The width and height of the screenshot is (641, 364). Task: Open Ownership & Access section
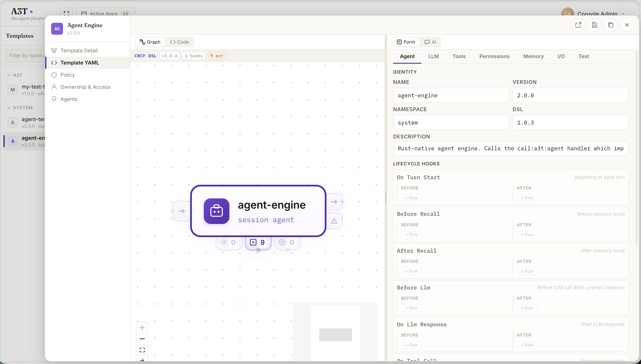point(88,87)
